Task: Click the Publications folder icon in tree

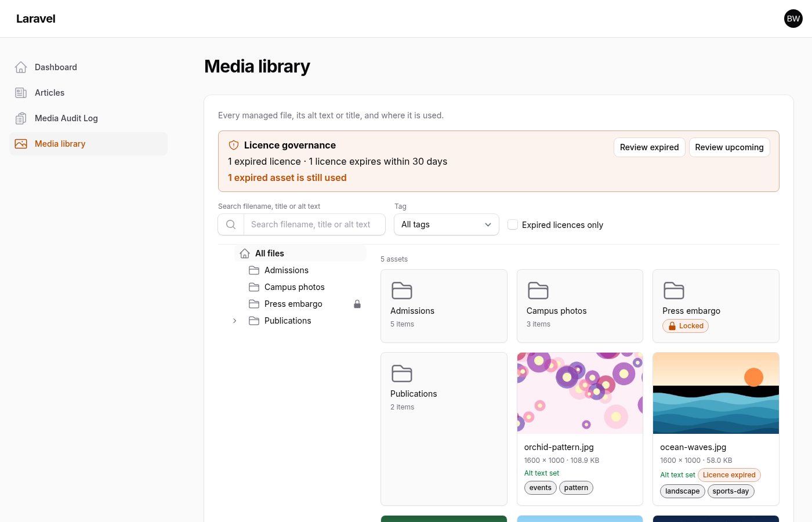Action: [254, 321]
